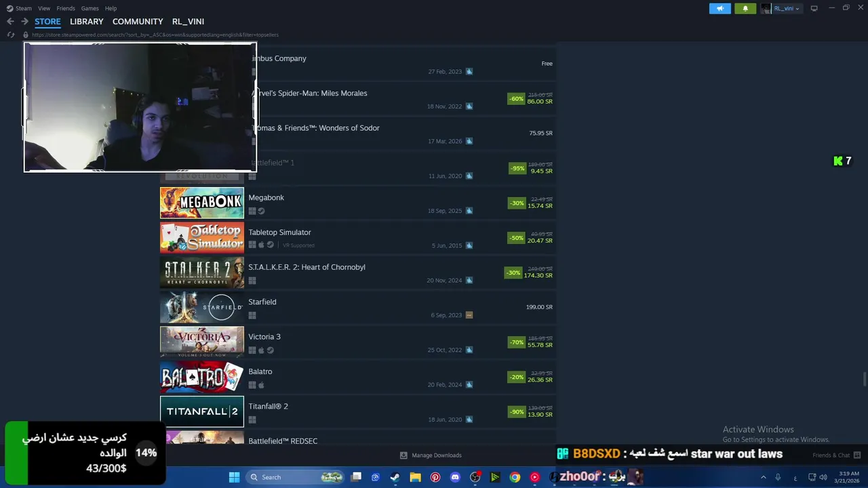This screenshot has height=488, width=868.
Task: Open Steam from the taskbar
Action: click(395, 477)
